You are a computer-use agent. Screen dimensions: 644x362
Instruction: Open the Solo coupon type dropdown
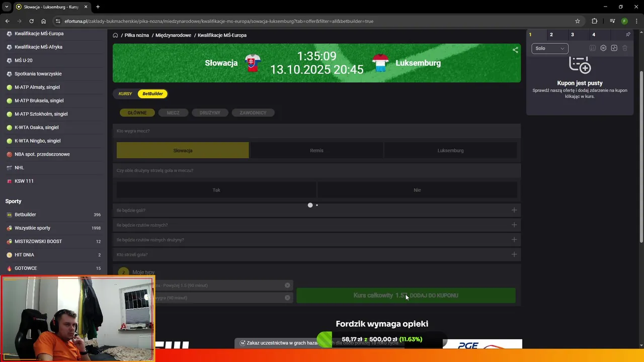(549, 48)
